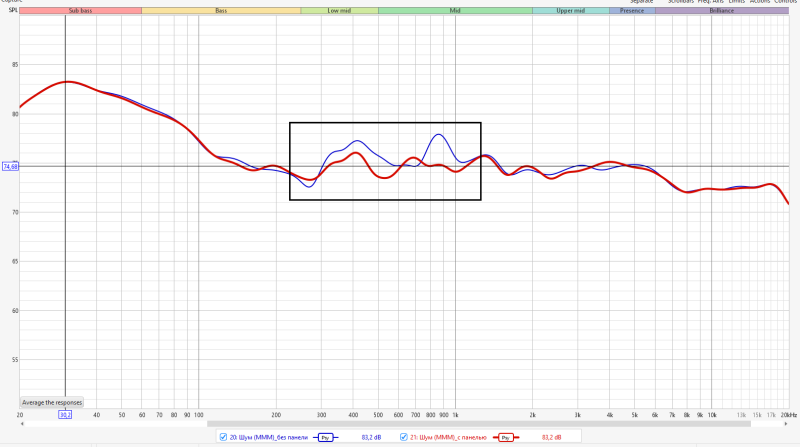
Task: Click the Upper mid band label
Action: (570, 11)
